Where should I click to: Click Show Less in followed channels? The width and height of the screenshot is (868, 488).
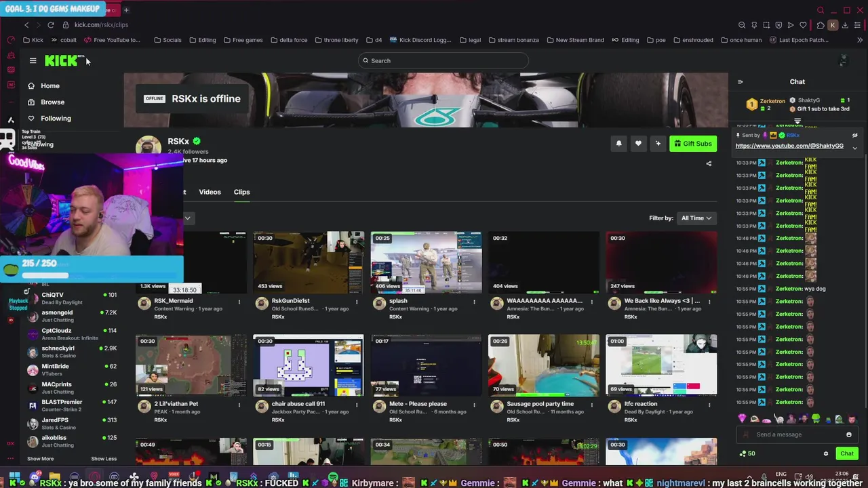(104, 459)
